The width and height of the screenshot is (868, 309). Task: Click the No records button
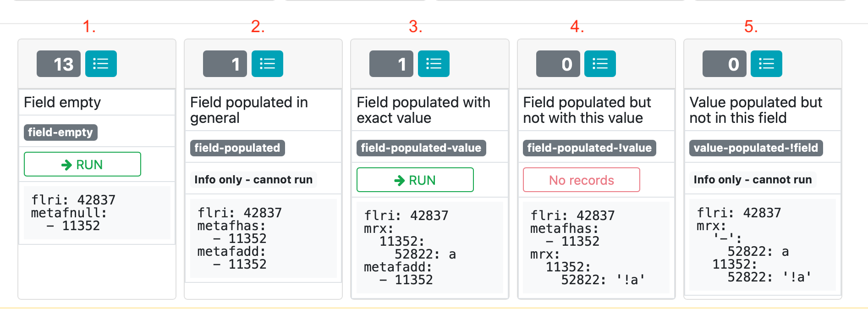[582, 180]
